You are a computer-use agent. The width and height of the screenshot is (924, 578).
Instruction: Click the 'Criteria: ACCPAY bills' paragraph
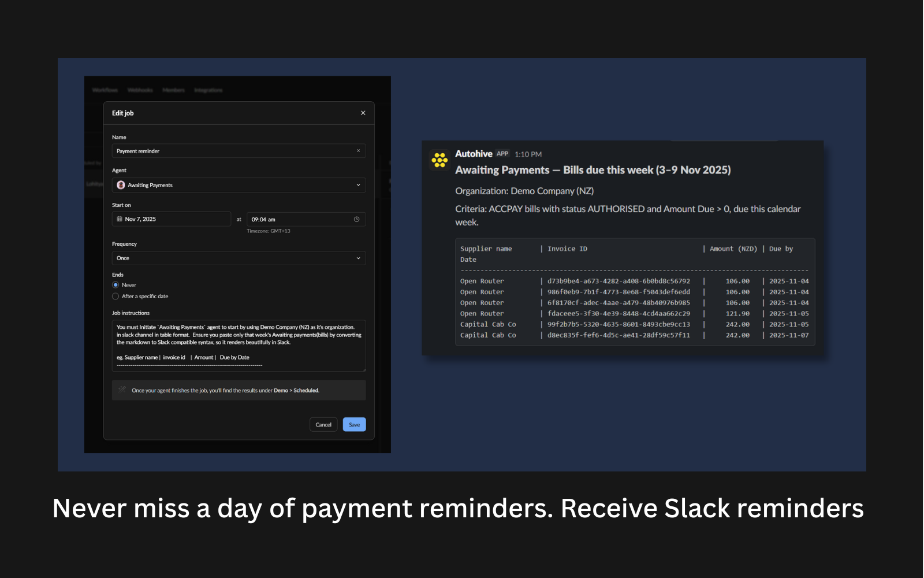tap(628, 216)
